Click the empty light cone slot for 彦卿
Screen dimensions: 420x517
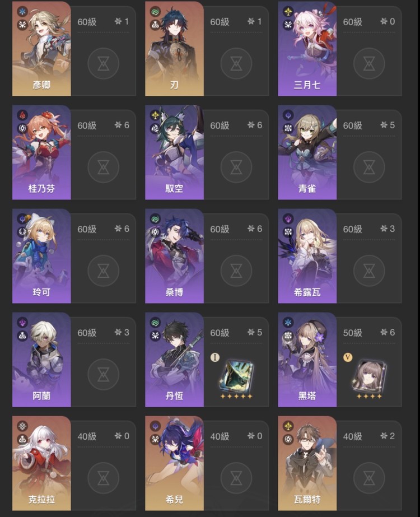point(104,63)
